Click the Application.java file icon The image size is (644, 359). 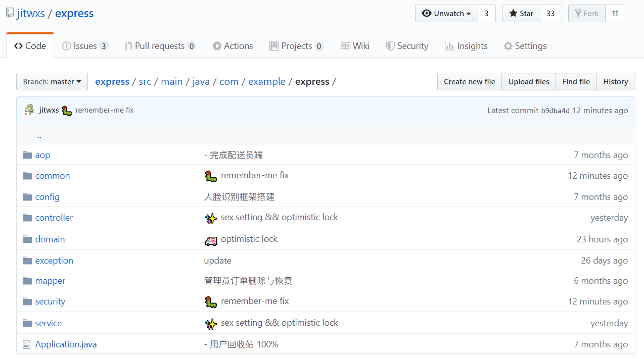[27, 344]
